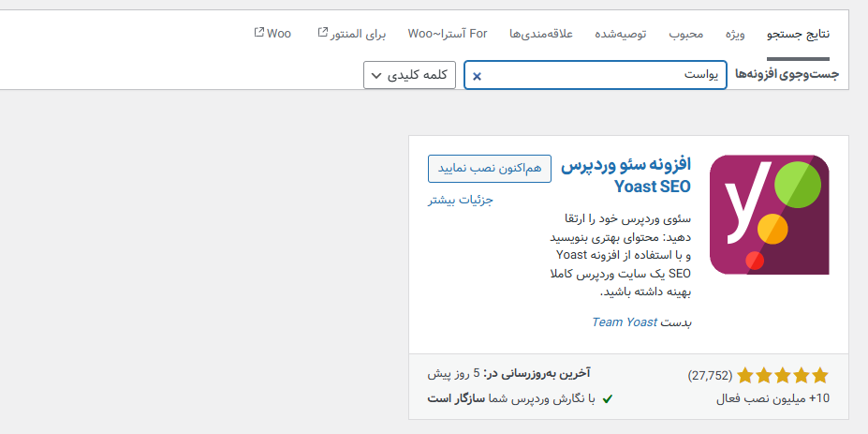Switch to the توصیه‌شده tab
Viewport: 868px width, 434px height.
[621, 34]
